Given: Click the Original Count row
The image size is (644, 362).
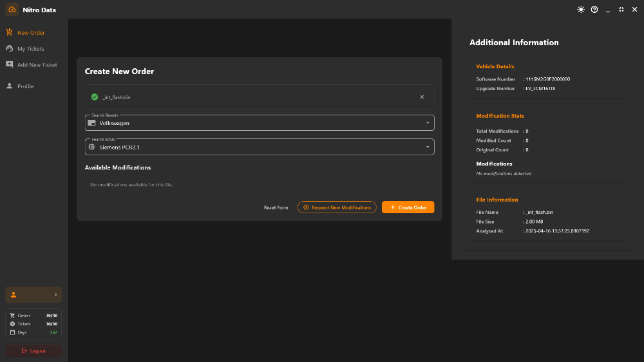Looking at the screenshot, I should click(502, 150).
